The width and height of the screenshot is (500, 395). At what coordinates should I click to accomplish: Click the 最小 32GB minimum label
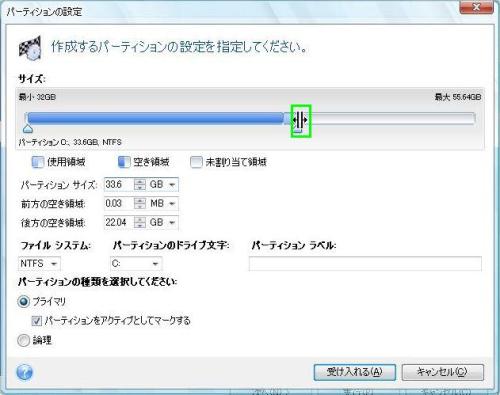click(37, 97)
